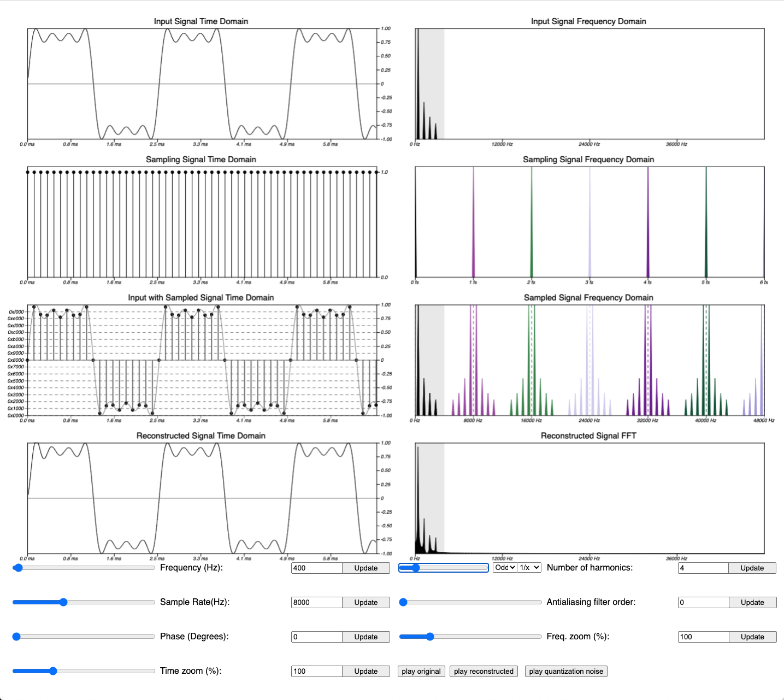
Task: Click the Sampling Signal Frequency Domain title
Action: [588, 160]
